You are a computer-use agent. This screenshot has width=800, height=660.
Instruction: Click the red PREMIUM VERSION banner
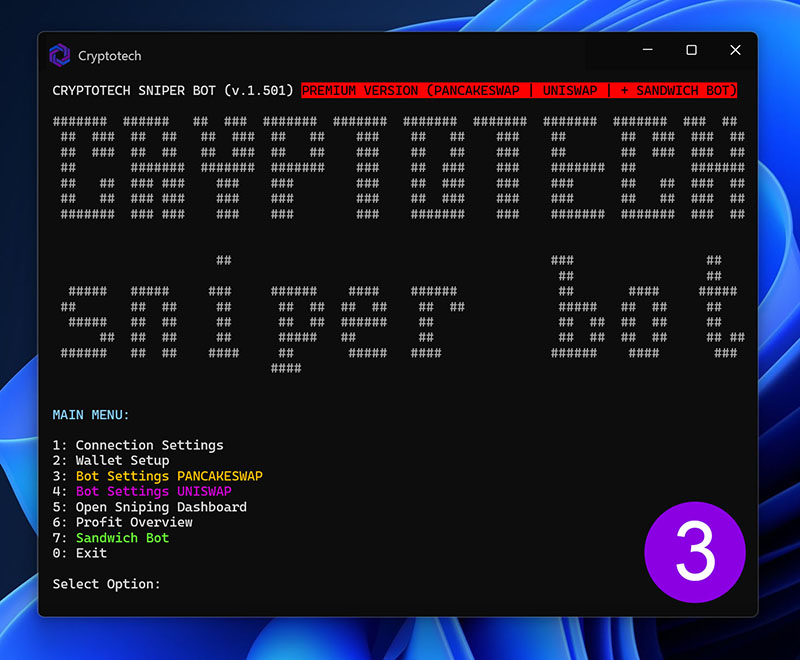[519, 90]
